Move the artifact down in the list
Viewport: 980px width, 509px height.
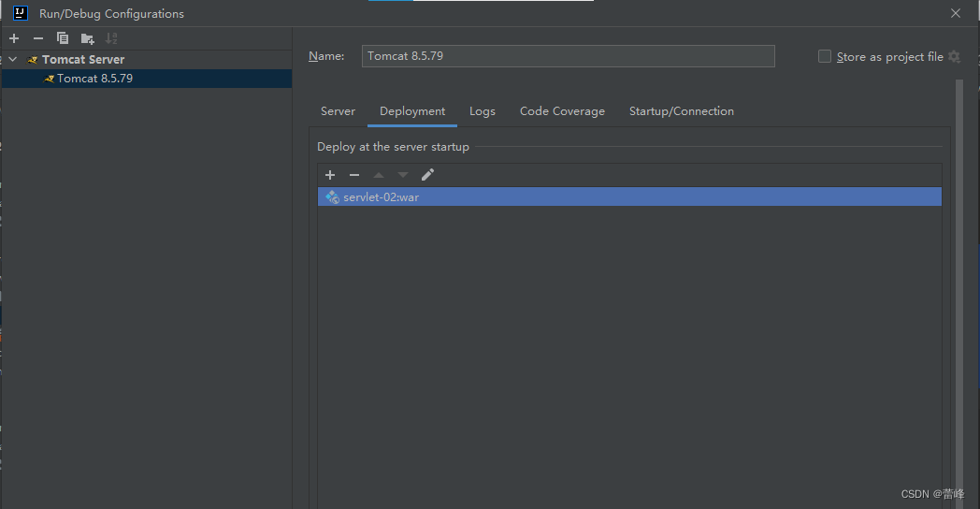(403, 175)
